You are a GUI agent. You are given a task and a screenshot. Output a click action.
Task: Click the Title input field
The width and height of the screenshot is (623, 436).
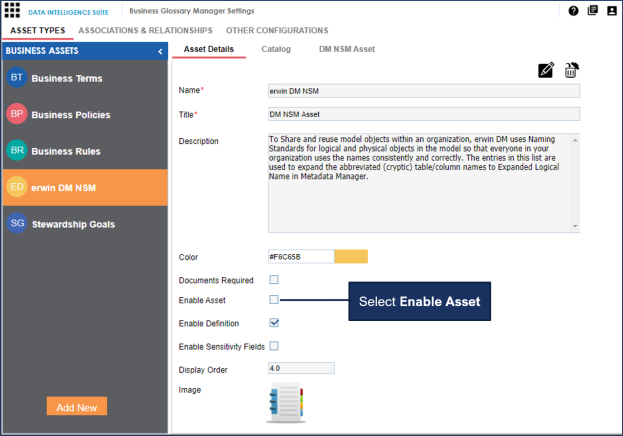tap(424, 114)
